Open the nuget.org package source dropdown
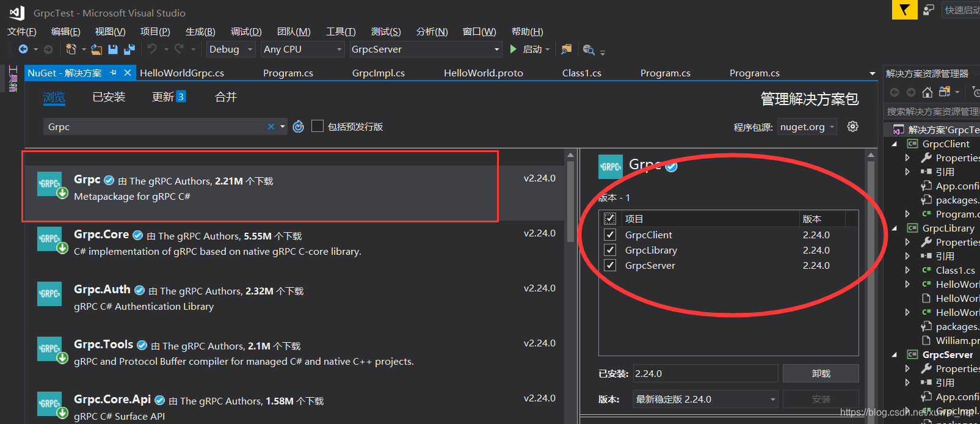980x424 pixels. (x=807, y=127)
